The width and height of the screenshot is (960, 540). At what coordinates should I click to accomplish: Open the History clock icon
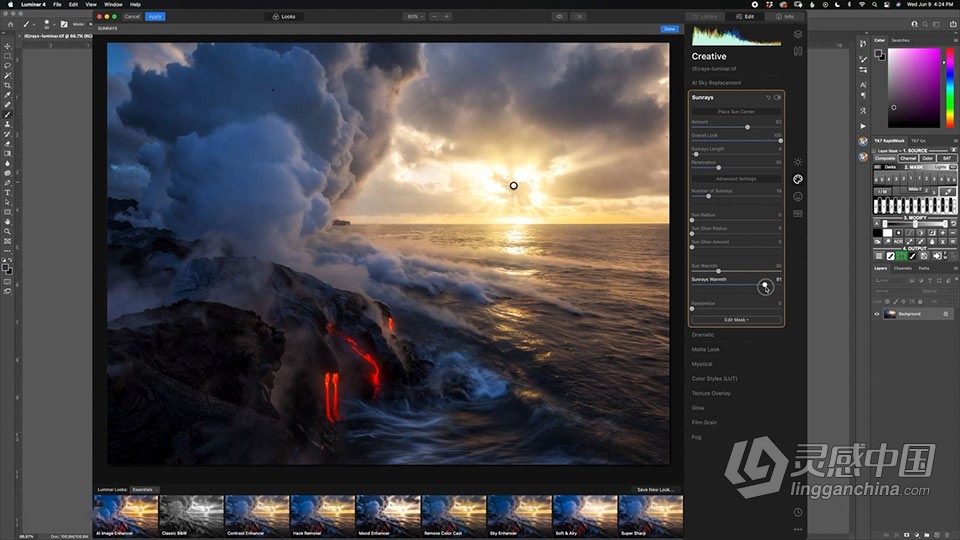(x=798, y=512)
